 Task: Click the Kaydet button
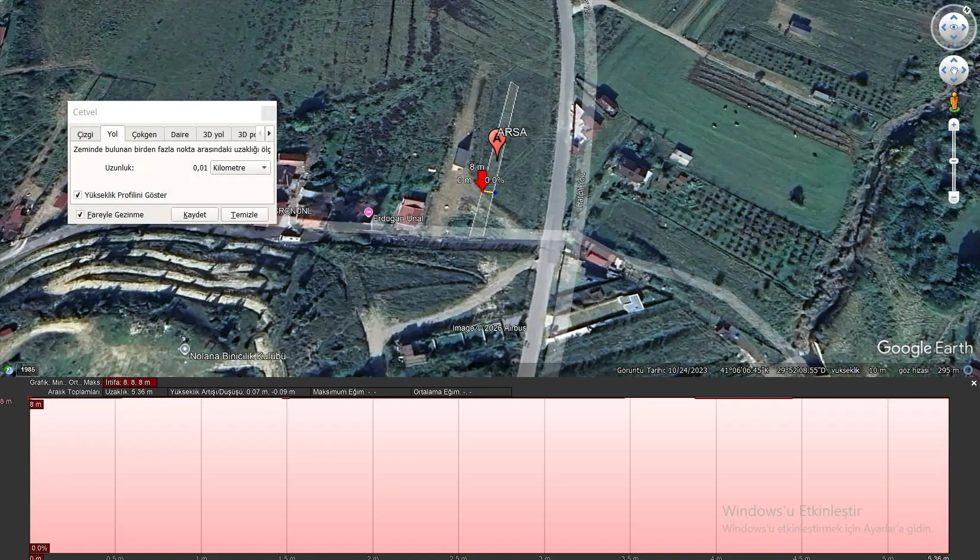195,214
